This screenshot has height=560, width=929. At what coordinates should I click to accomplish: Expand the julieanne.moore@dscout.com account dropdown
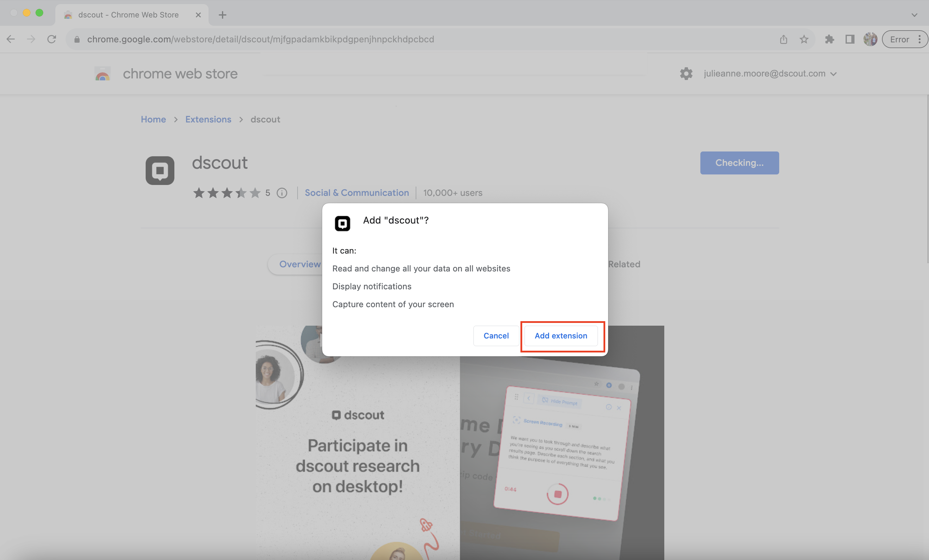click(834, 74)
